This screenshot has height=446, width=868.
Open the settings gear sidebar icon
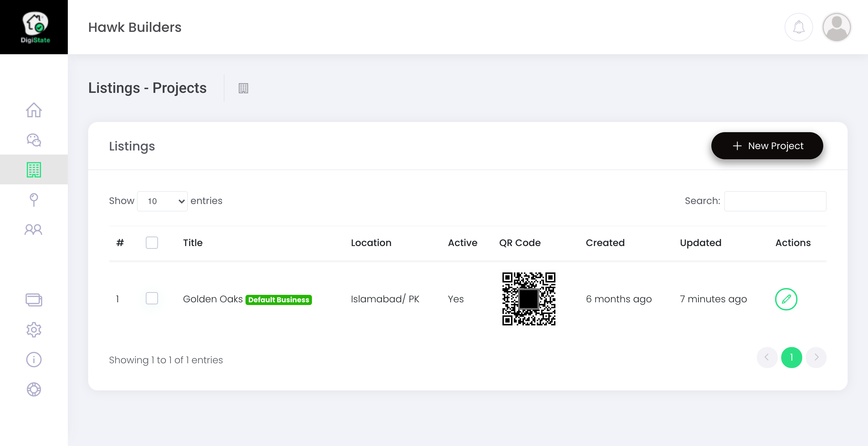34,329
